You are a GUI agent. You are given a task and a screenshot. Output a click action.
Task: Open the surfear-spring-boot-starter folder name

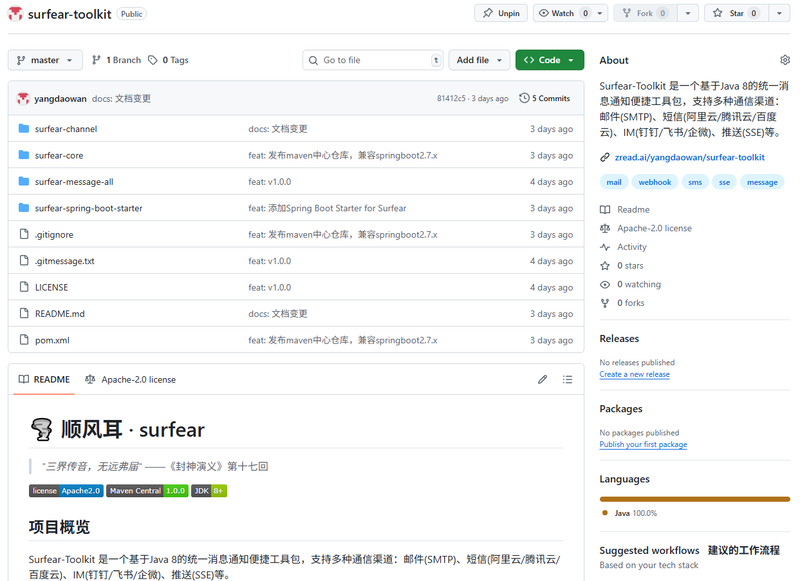pos(89,208)
